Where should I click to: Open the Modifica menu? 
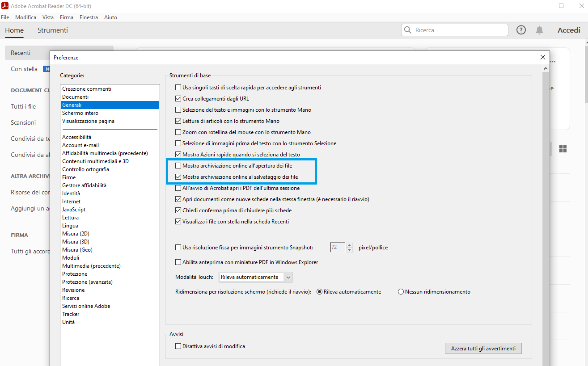click(x=25, y=17)
